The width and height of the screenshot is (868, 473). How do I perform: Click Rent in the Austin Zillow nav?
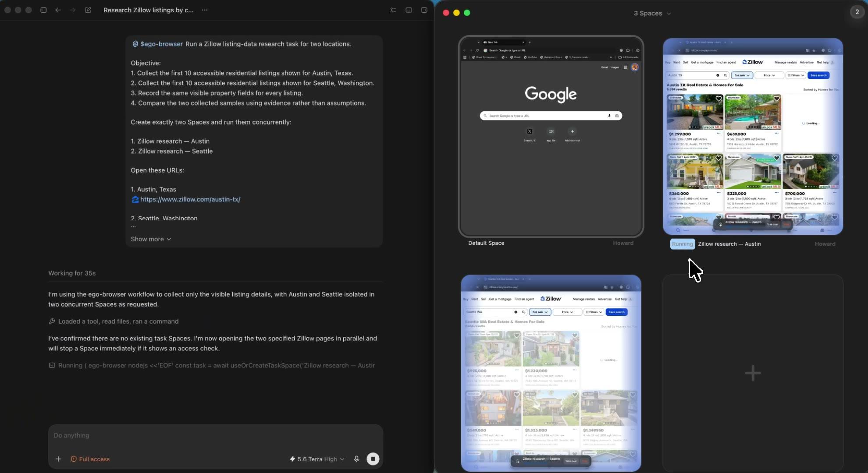(x=676, y=62)
